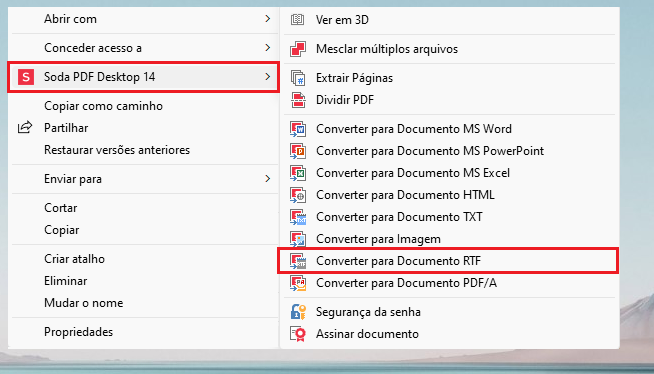Click the Assinar documento seal icon
Screen dimensions: 654x374
pyautogui.click(x=298, y=334)
